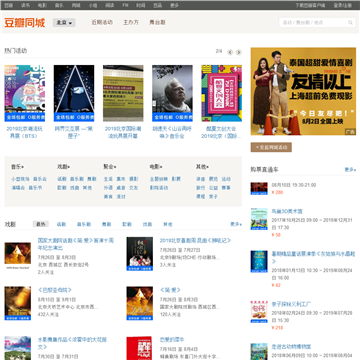Click the search magnifier icon
The image size is (360, 360).
(x=350, y=23)
